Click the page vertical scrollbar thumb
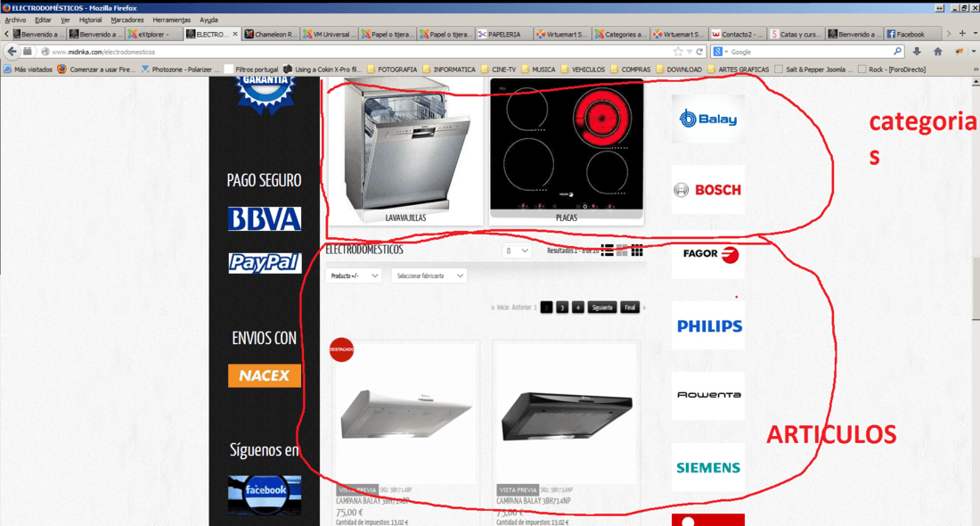980x526 pixels. point(975,288)
